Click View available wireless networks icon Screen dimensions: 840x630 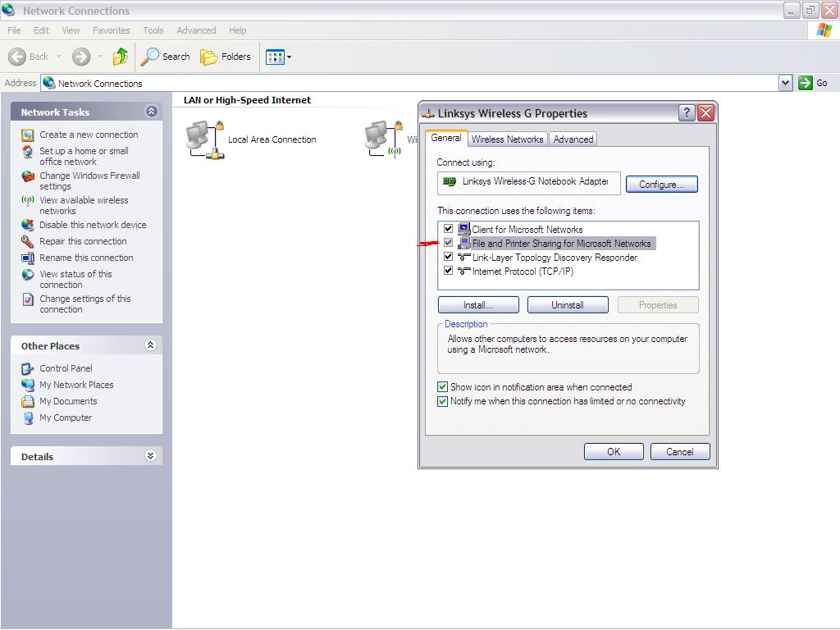coord(28,201)
